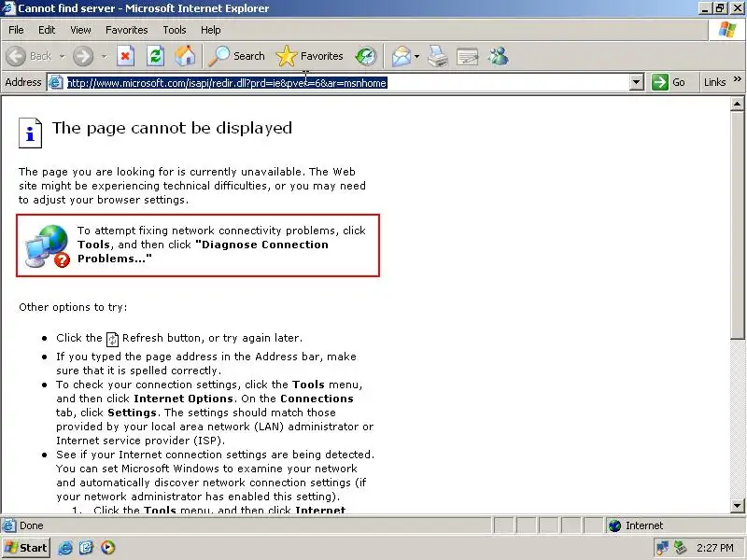Open the Help menu
The width and height of the screenshot is (747, 560).
(x=211, y=30)
